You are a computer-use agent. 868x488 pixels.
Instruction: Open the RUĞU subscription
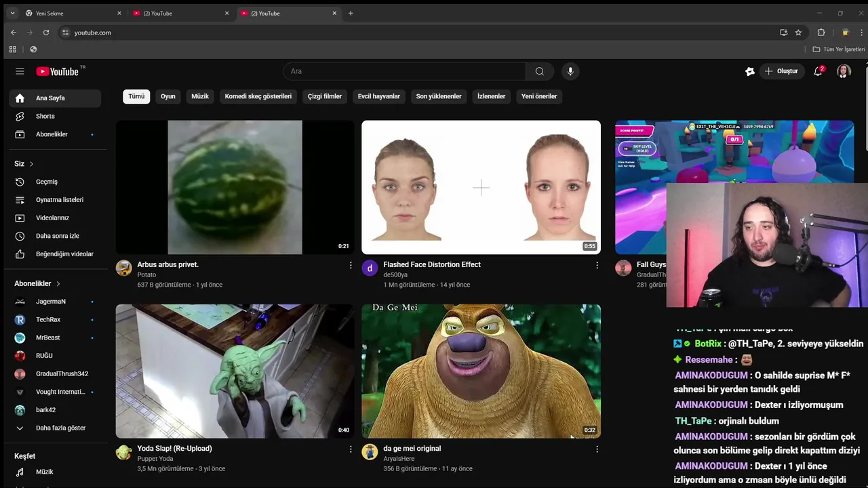pyautogui.click(x=55, y=356)
